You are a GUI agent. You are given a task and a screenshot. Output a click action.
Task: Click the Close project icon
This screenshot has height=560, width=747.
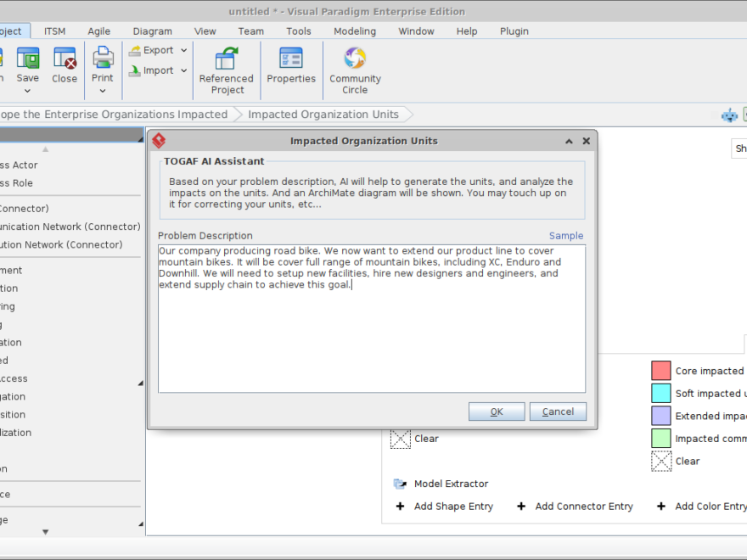(x=65, y=59)
